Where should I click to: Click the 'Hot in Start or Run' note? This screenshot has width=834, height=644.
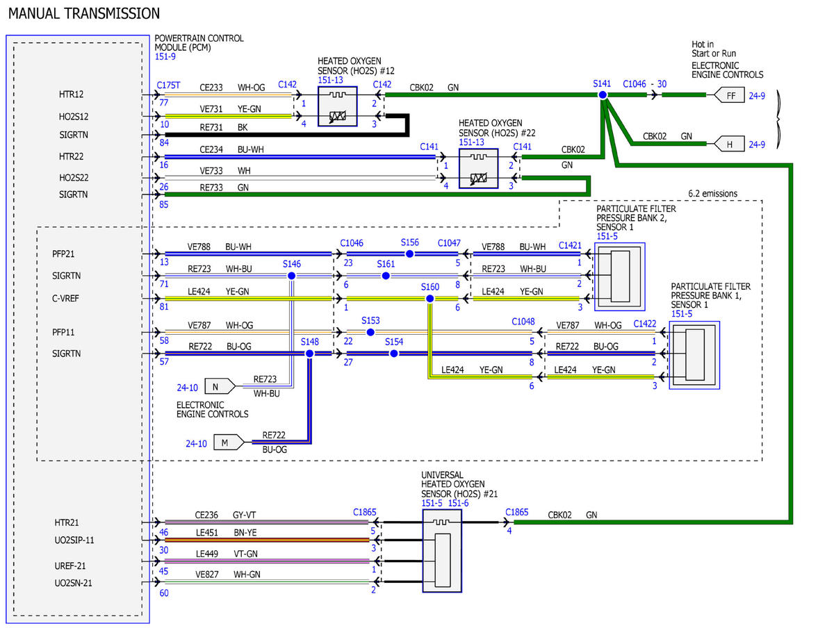click(x=714, y=49)
